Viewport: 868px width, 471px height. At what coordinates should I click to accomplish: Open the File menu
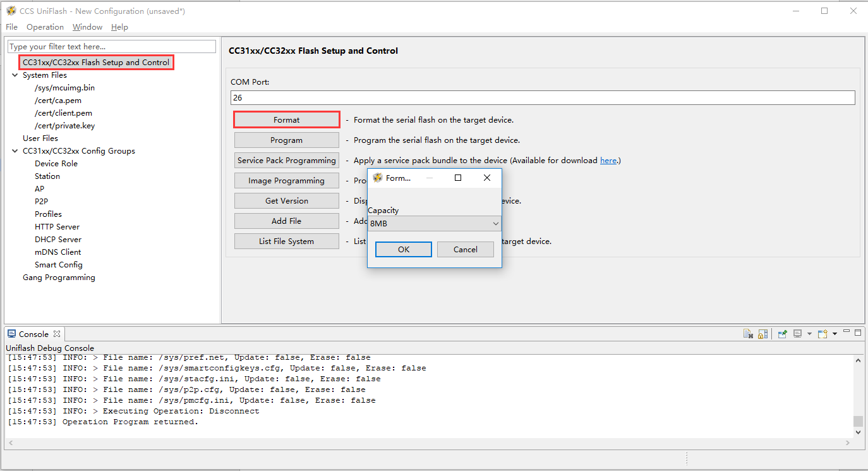point(11,27)
